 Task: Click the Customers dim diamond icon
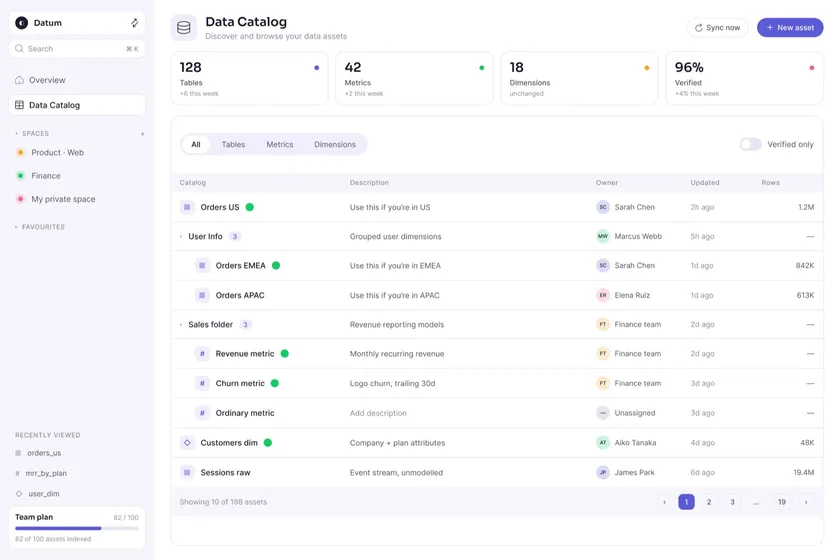pos(187,443)
